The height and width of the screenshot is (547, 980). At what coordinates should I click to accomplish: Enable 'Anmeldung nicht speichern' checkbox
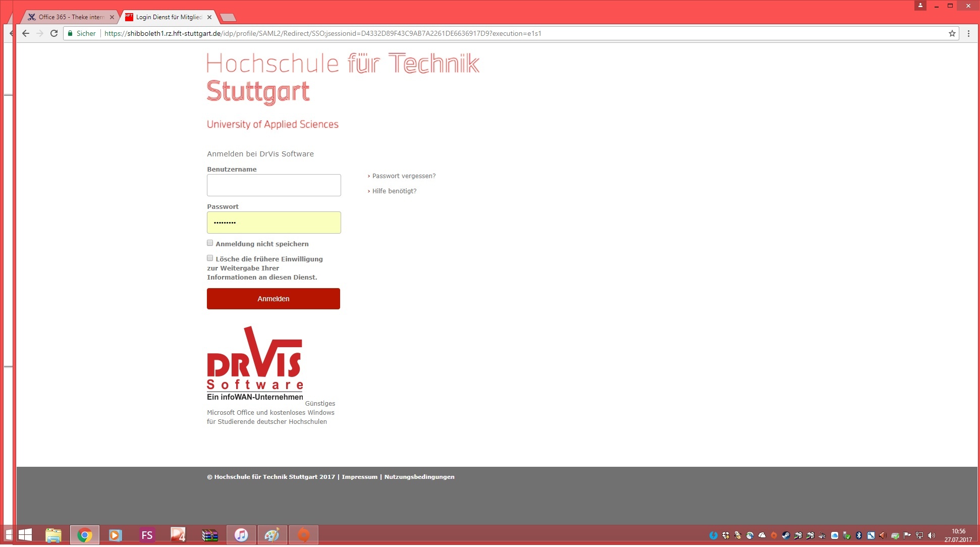(x=210, y=243)
